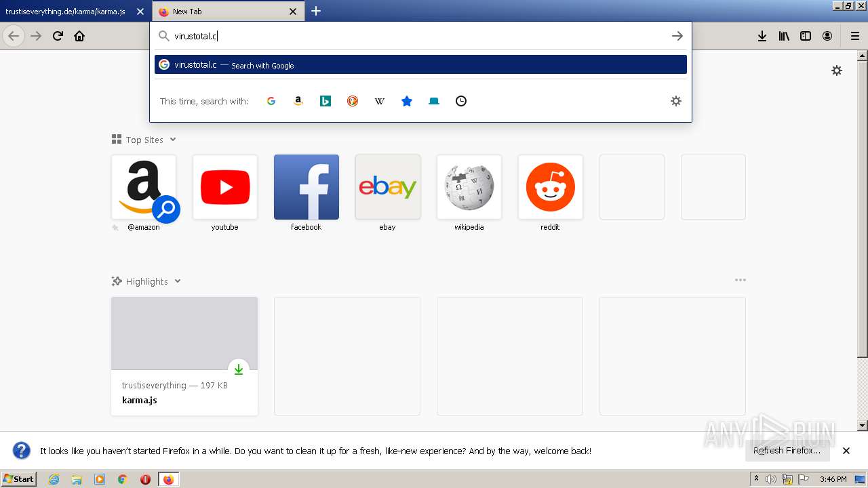This screenshot has width=868, height=488.
Task: Launch Chrome from the taskbar
Action: [123, 479]
